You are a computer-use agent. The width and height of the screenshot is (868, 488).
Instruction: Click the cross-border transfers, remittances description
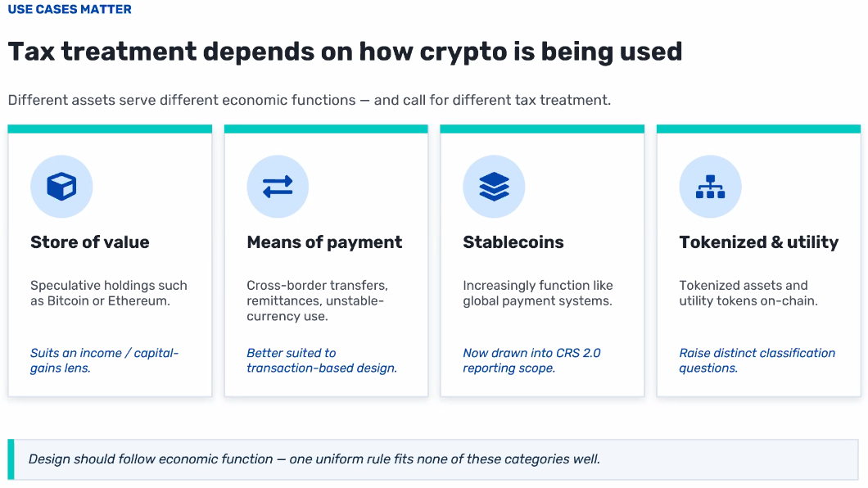pyautogui.click(x=317, y=301)
